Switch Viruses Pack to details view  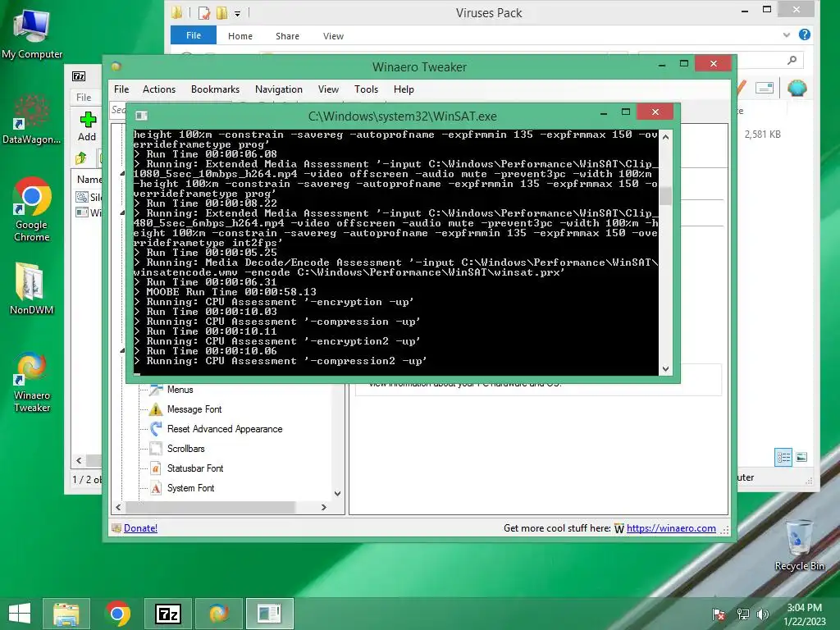783,457
